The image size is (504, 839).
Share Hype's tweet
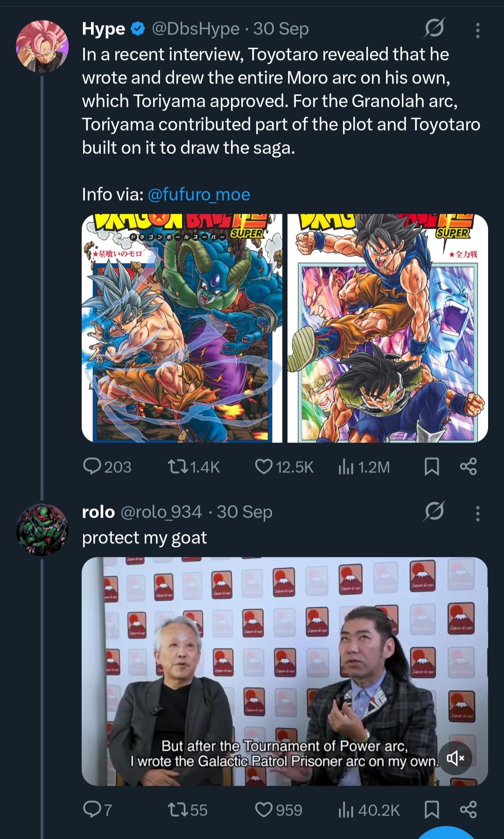pyautogui.click(x=469, y=466)
